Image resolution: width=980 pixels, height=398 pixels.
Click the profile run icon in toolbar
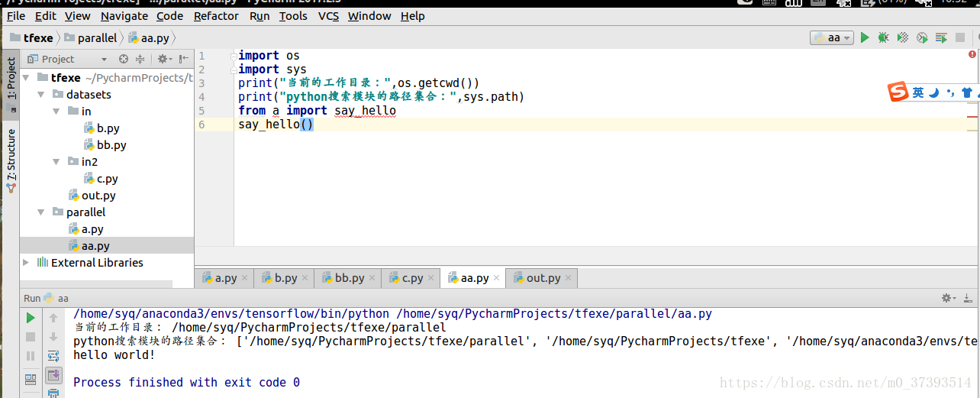(922, 37)
